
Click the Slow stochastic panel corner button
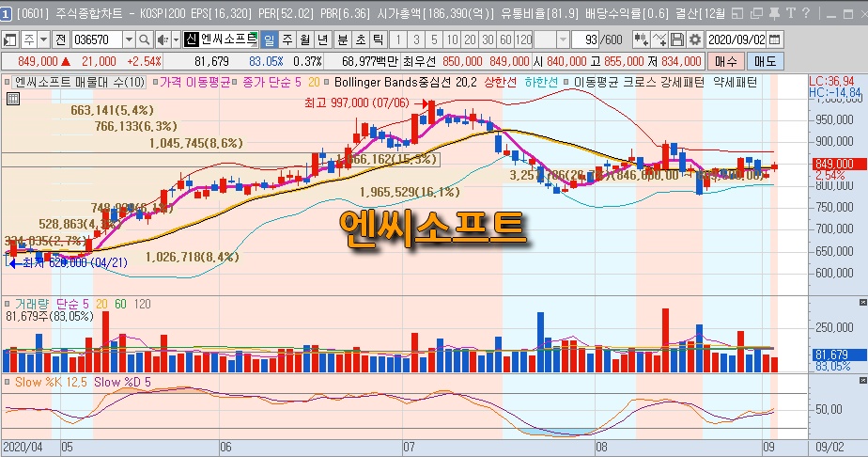pyautogui.click(x=862, y=381)
